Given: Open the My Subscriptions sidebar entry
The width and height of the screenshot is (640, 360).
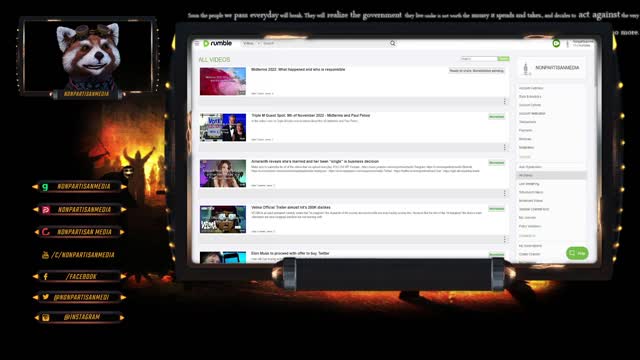Looking at the screenshot, I should (530, 246).
